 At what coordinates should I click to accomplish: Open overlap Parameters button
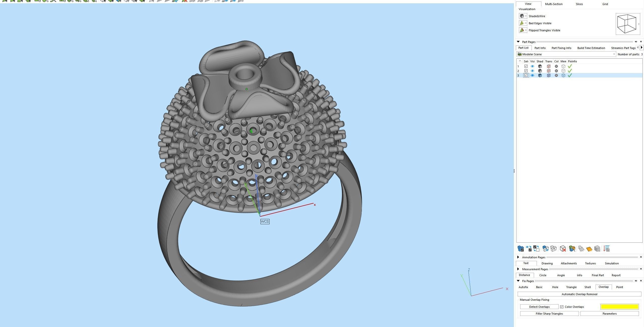coord(609,314)
